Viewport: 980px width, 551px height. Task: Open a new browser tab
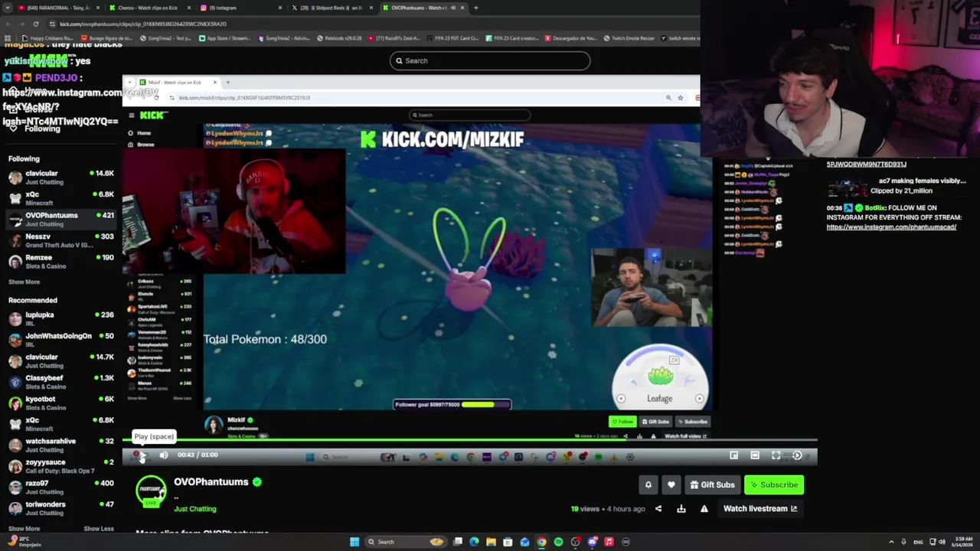pos(475,8)
